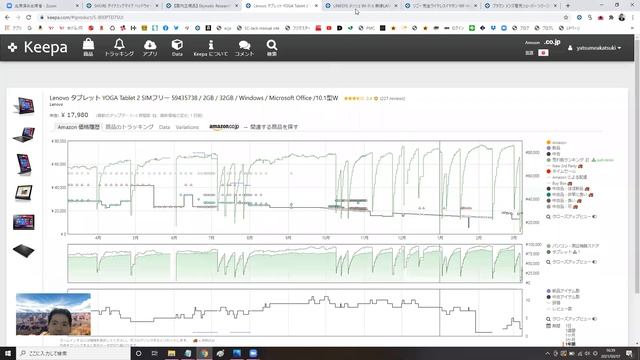The height and width of the screenshot is (360, 640).
Task: Click the 関連する商品を探す link
Action: point(274,127)
